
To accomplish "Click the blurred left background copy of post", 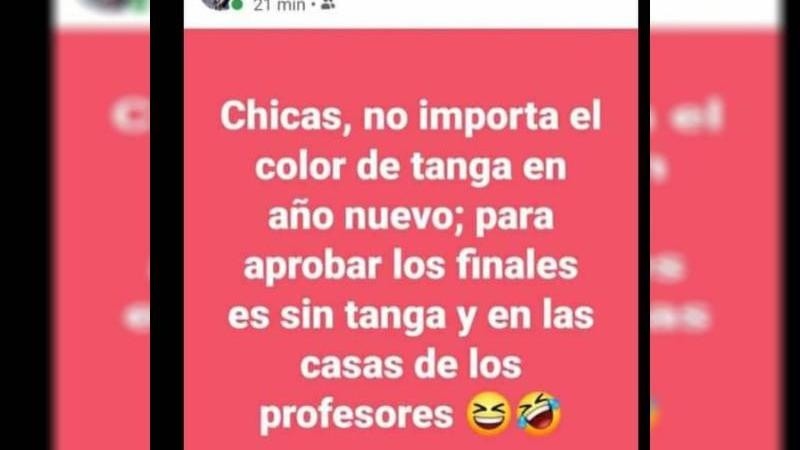I will [102, 239].
